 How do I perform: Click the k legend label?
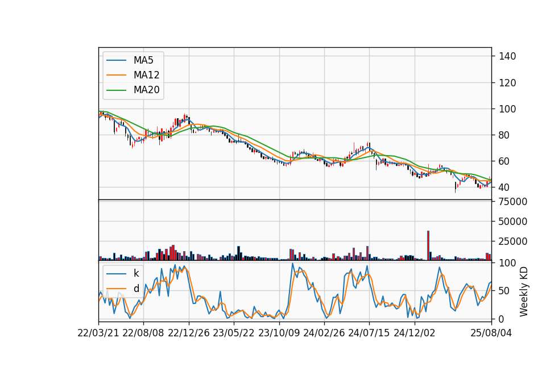136,273
